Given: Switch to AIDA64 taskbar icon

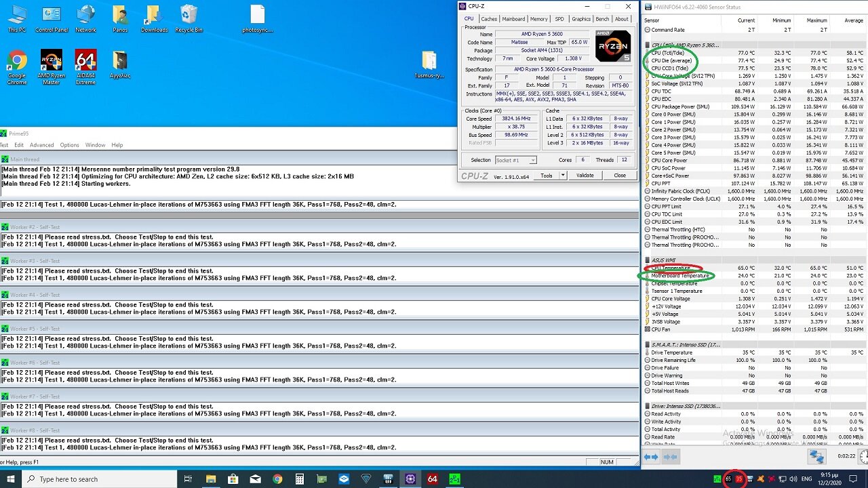Looking at the screenshot, I should (x=433, y=479).
